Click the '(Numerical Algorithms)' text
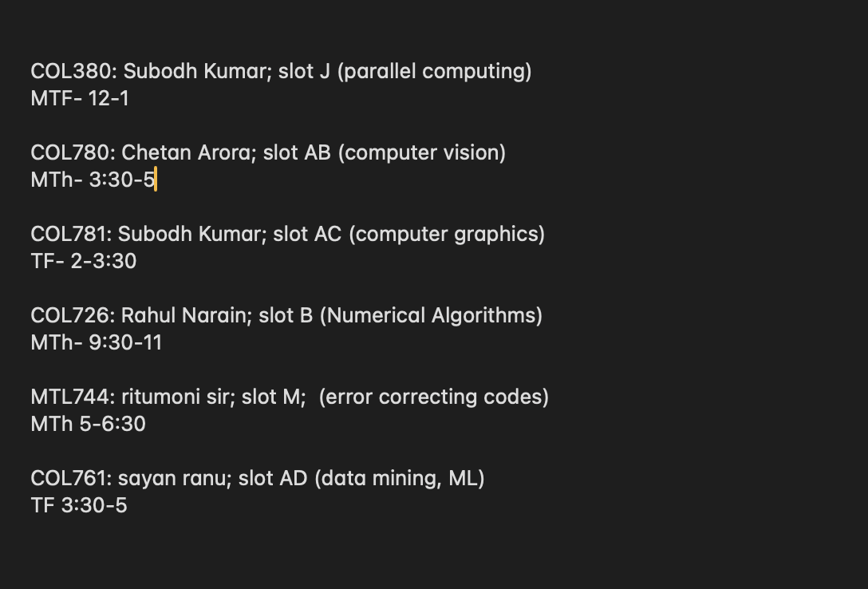Screen dimensions: 868x589 point(431,316)
